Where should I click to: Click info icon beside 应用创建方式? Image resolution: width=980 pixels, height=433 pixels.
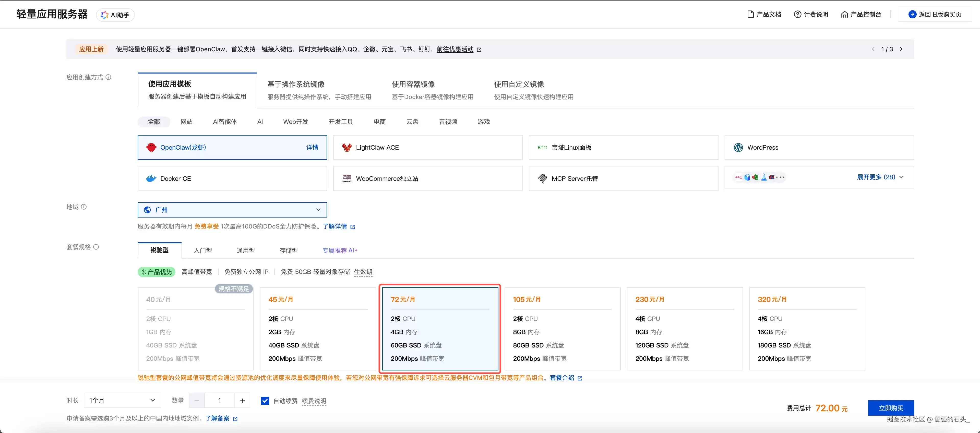click(x=109, y=77)
